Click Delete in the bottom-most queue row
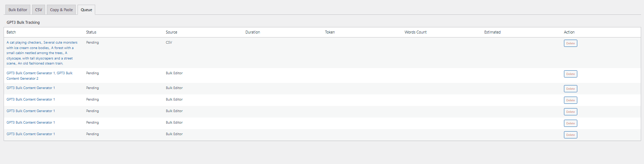The image size is (644, 164). point(570,135)
